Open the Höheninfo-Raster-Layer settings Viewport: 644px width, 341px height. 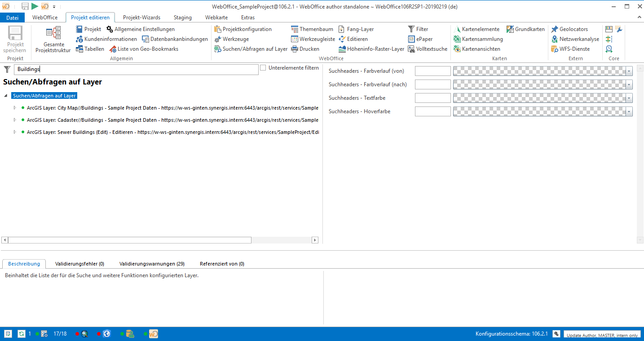371,49
